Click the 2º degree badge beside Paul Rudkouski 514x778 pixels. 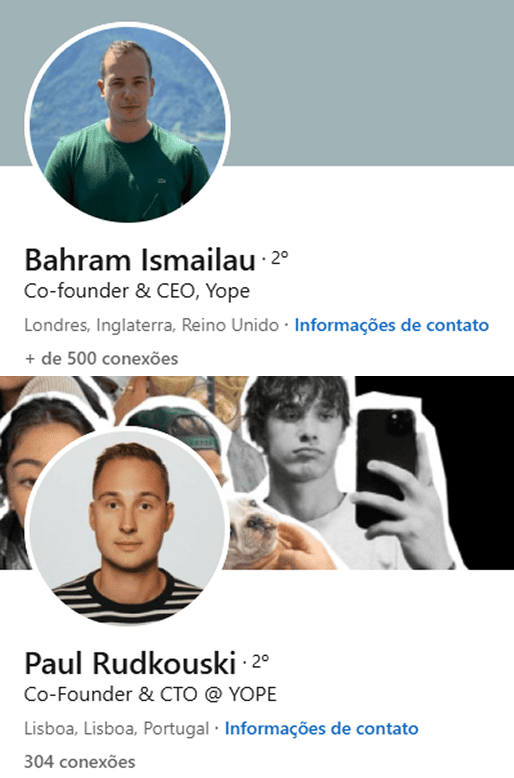[x=260, y=660]
